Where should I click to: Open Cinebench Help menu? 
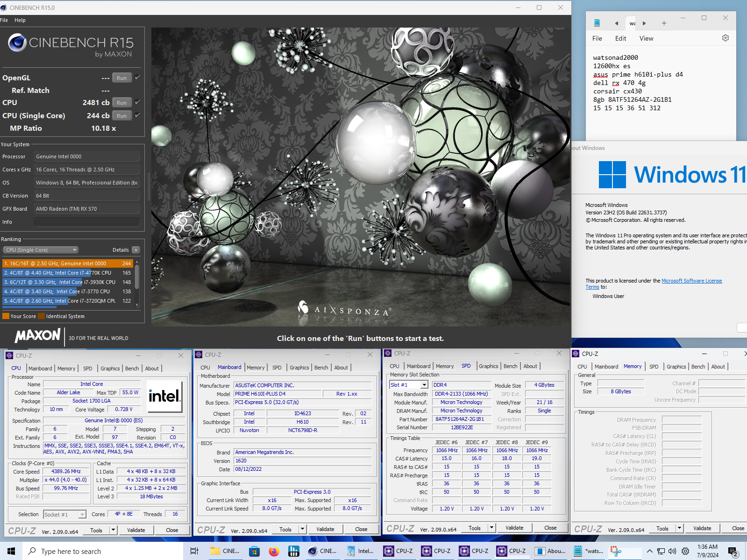(20, 20)
